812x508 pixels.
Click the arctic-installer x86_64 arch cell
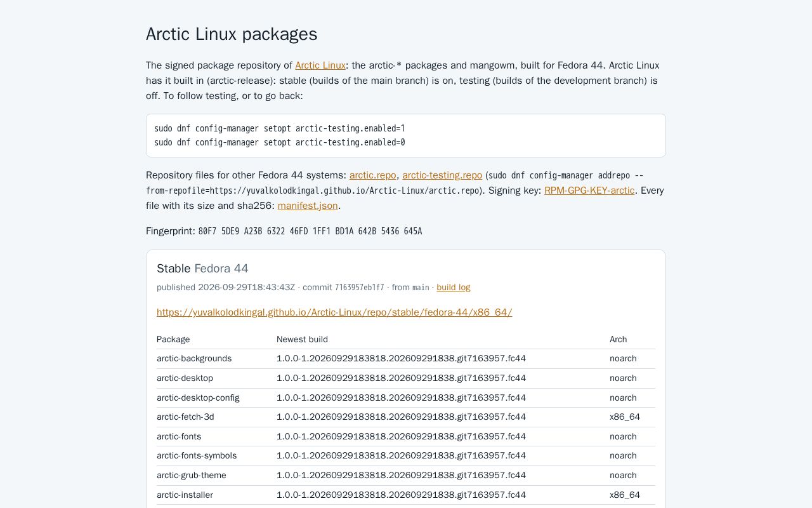pyautogui.click(x=625, y=495)
